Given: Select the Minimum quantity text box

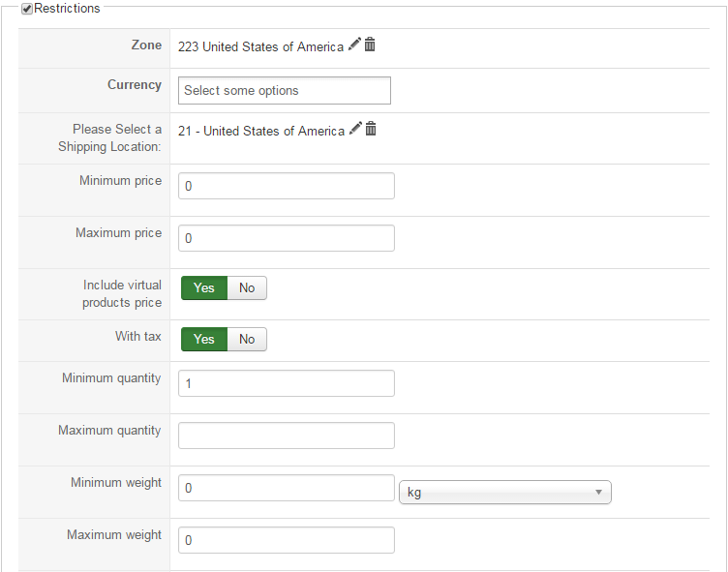Looking at the screenshot, I should point(287,383).
